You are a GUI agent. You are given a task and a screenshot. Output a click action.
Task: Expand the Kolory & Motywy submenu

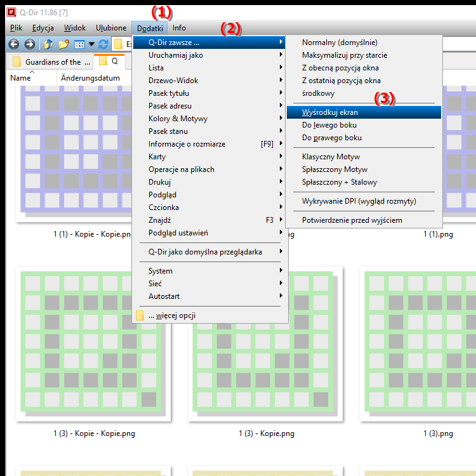click(x=209, y=119)
